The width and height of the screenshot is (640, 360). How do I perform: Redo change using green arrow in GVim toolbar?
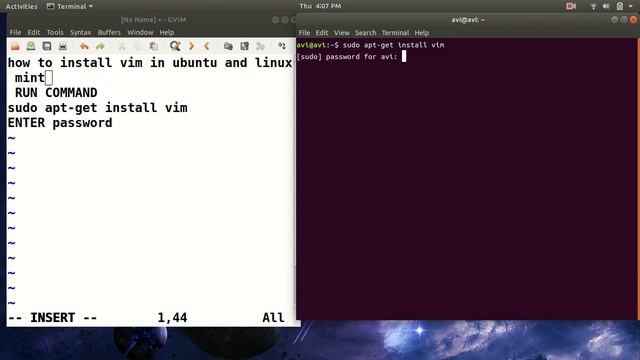[100, 46]
